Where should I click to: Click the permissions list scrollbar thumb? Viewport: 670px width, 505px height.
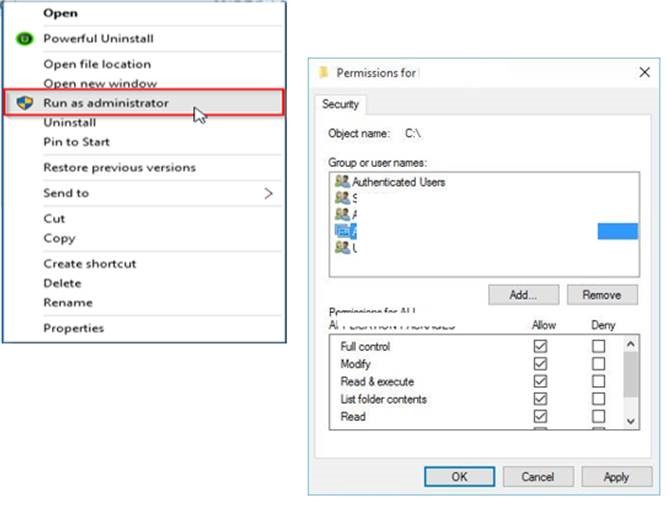630,374
